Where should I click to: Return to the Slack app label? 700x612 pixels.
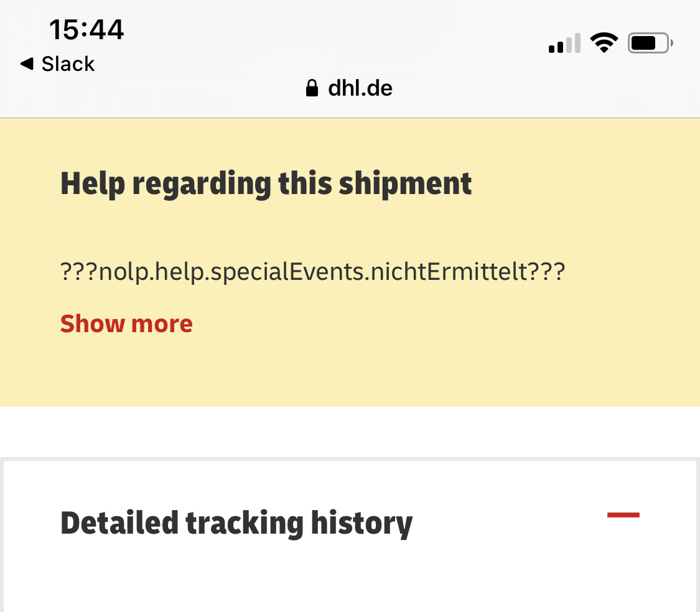tap(68, 63)
